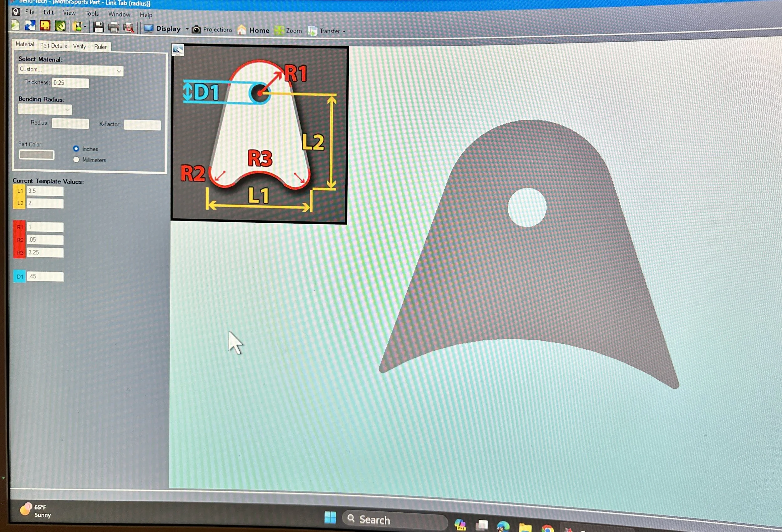The width and height of the screenshot is (782, 532).
Task: Open the Bending Radius dropdown
Action: coord(45,109)
